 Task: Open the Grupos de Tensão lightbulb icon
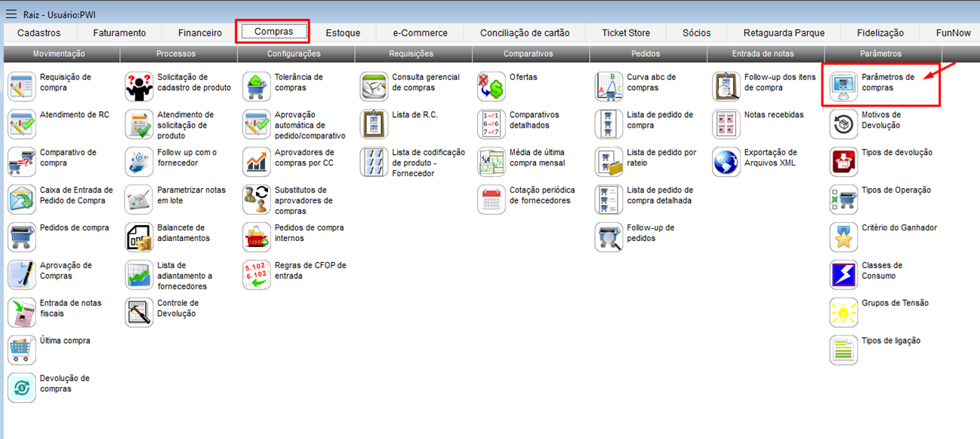coord(843,313)
